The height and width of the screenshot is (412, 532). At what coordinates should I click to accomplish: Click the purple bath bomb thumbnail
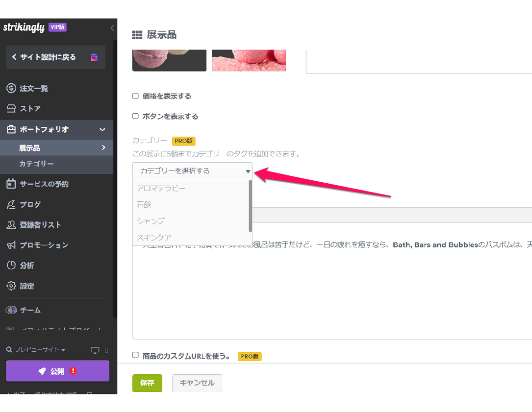pyautogui.click(x=169, y=60)
